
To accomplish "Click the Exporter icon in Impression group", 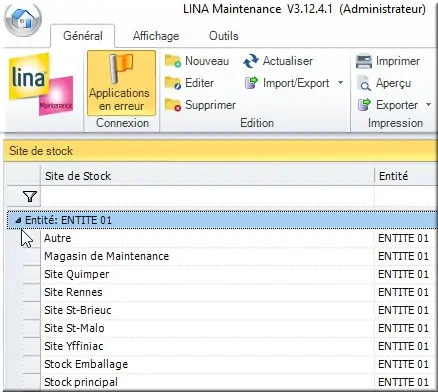I will (x=364, y=105).
